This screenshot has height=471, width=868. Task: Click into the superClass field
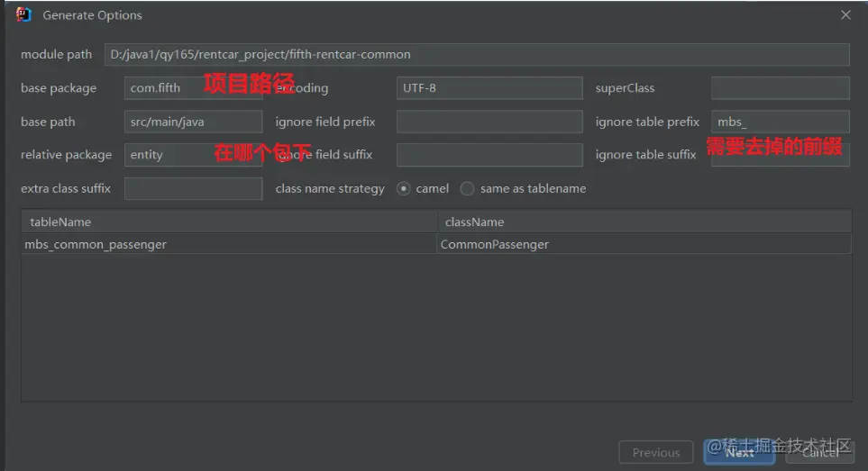tap(780, 88)
